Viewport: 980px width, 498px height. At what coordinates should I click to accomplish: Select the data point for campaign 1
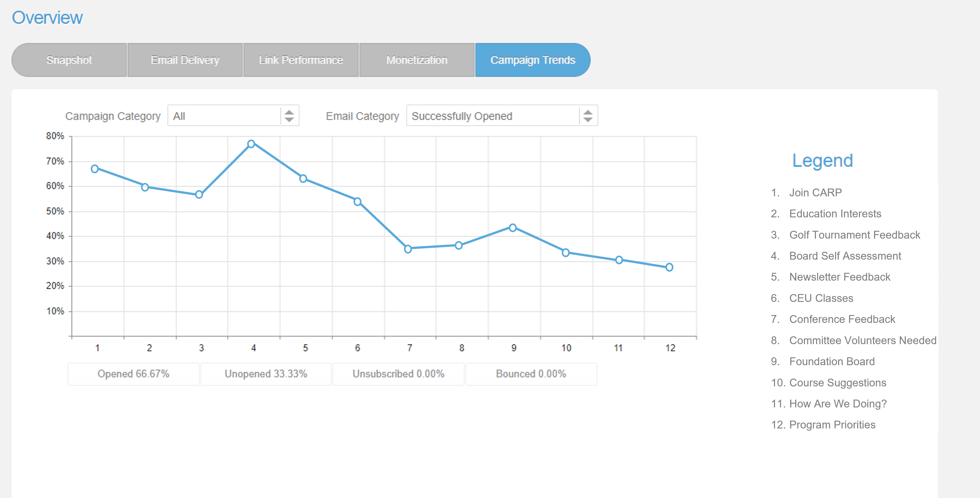point(95,169)
